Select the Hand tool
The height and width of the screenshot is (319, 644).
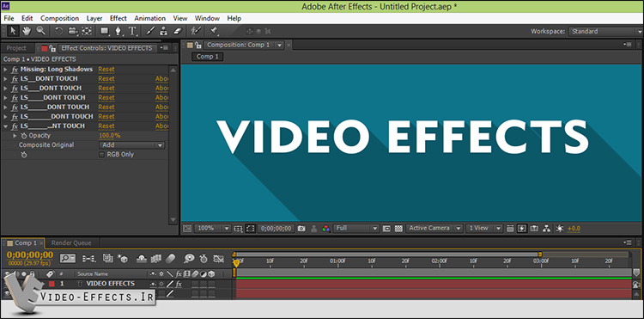27,31
